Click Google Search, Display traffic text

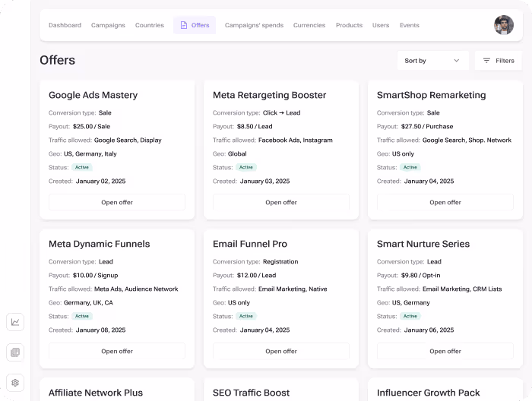click(x=128, y=141)
